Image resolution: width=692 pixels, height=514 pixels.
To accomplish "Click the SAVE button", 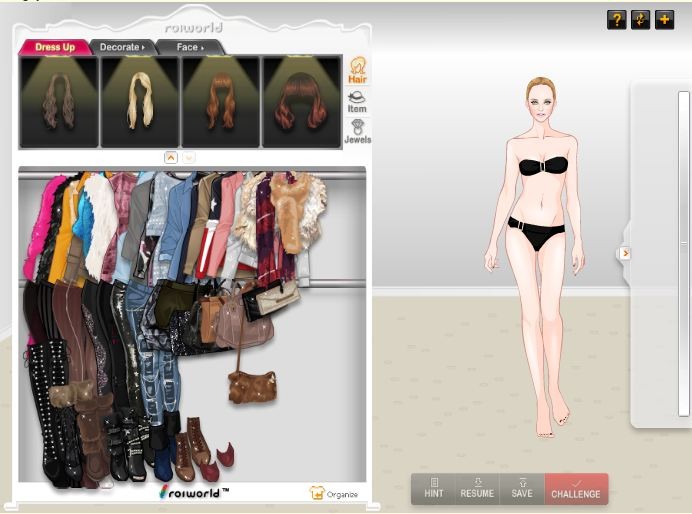I will click(x=521, y=488).
